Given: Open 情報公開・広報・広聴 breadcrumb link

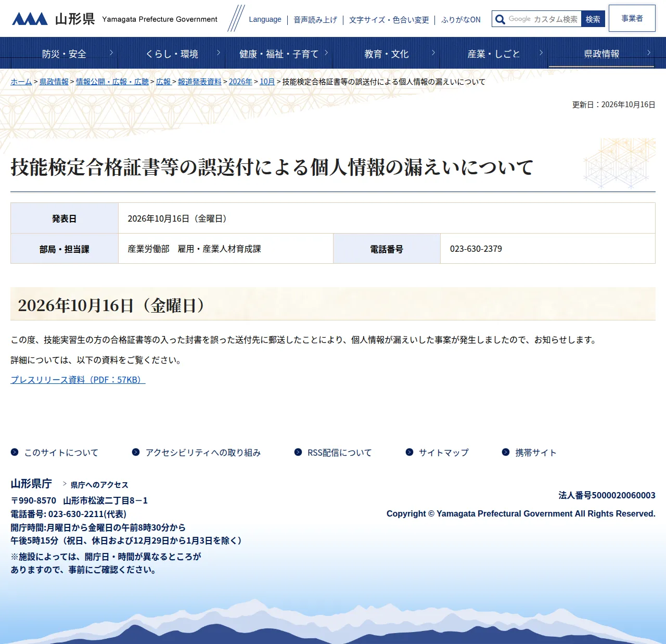Looking at the screenshot, I should [112, 82].
